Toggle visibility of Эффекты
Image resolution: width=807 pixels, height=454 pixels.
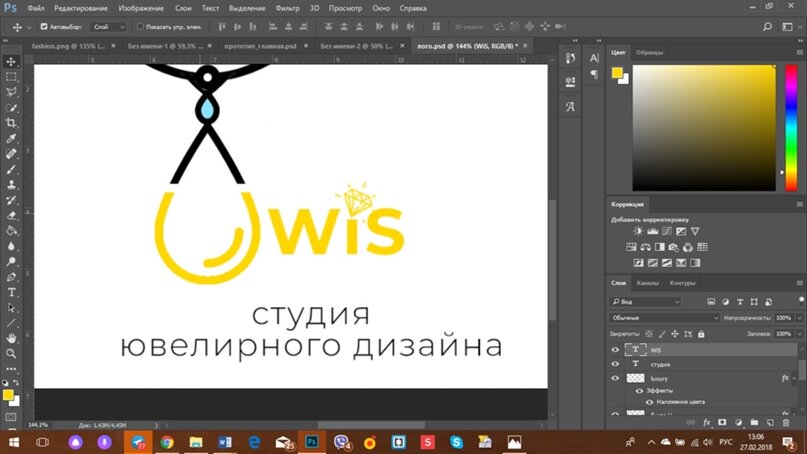coord(639,391)
